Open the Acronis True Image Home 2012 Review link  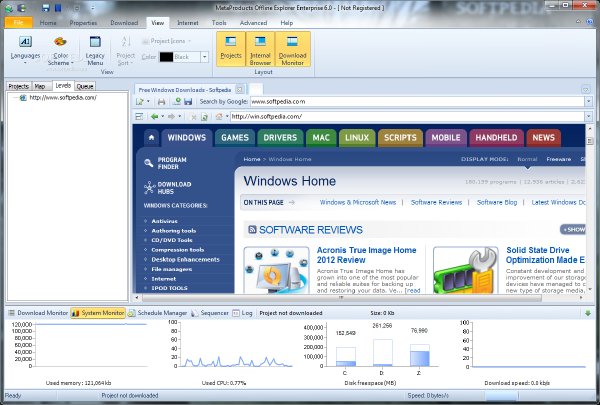point(366,255)
